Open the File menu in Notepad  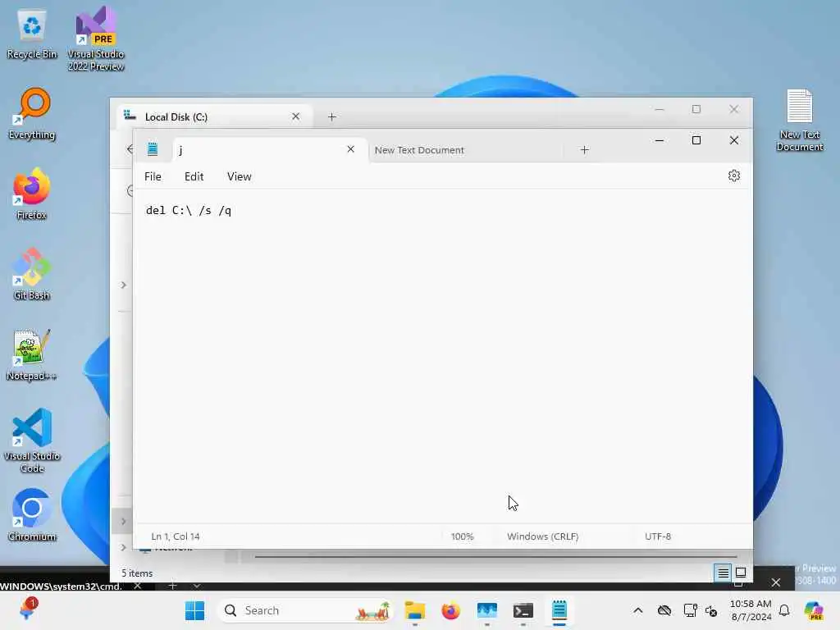pos(153,176)
